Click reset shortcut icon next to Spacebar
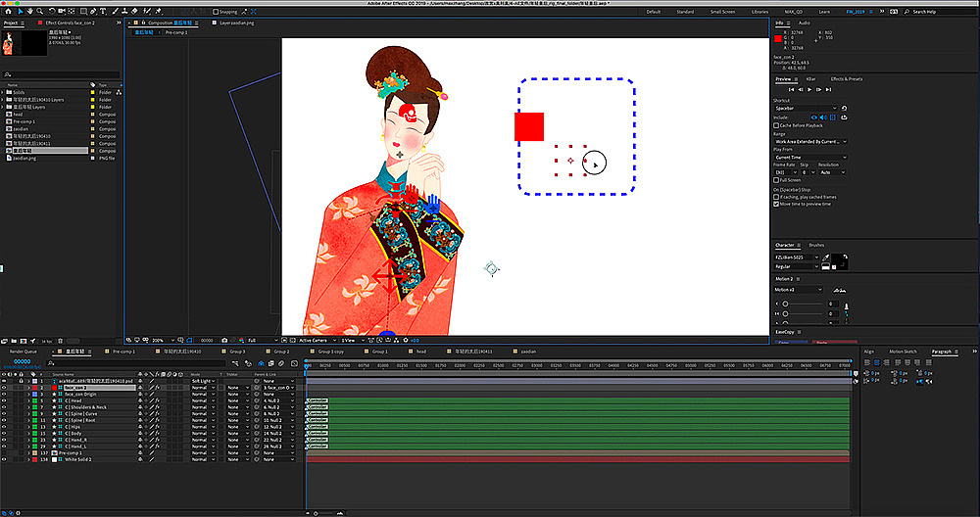Screen dimensions: 980x517 point(844,108)
